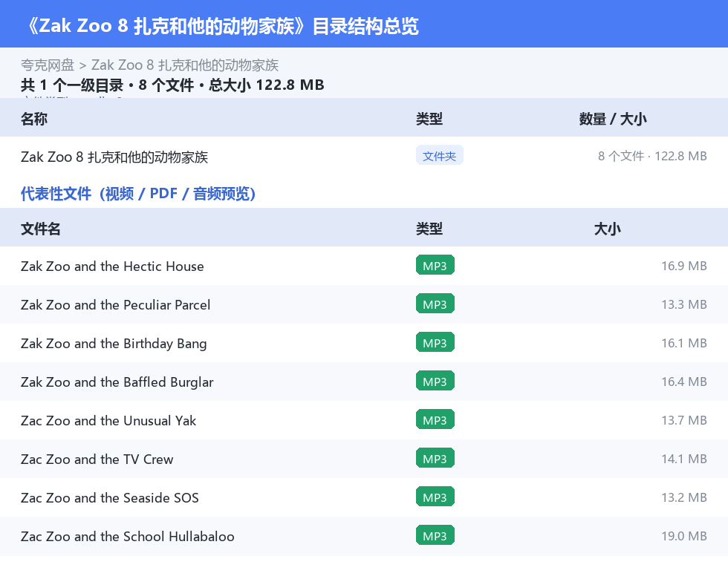
Task: Click MP3 badge for Baffled Burglar
Action: tap(435, 381)
